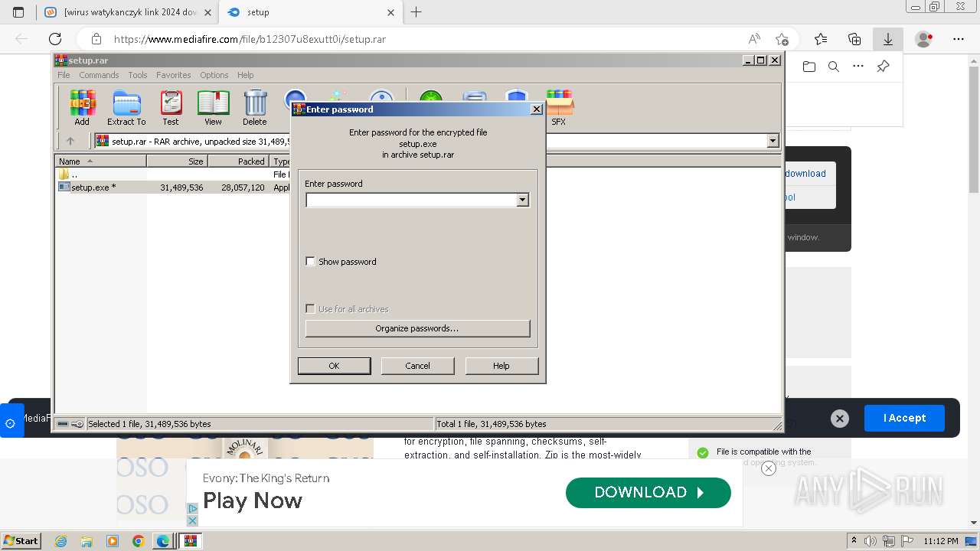Refresh the Edge browser page

tap(55, 39)
